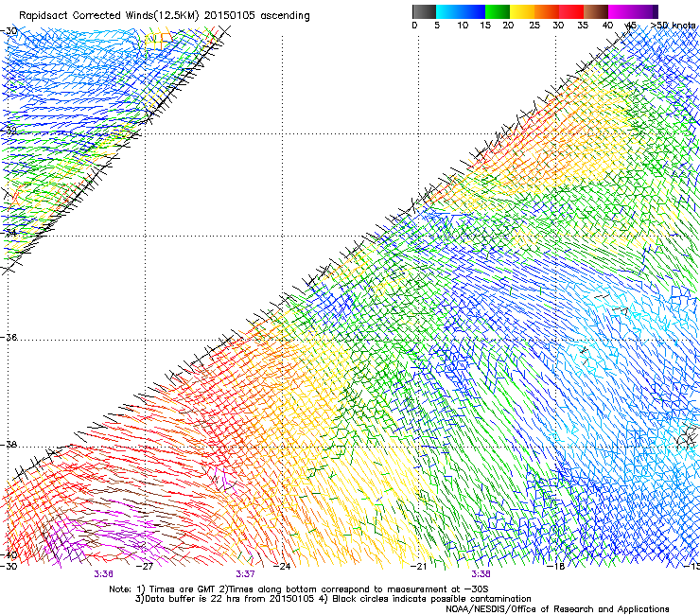Click the -36 latitude axis label
Viewport: 700px width, 615px height.
[x=9, y=337]
